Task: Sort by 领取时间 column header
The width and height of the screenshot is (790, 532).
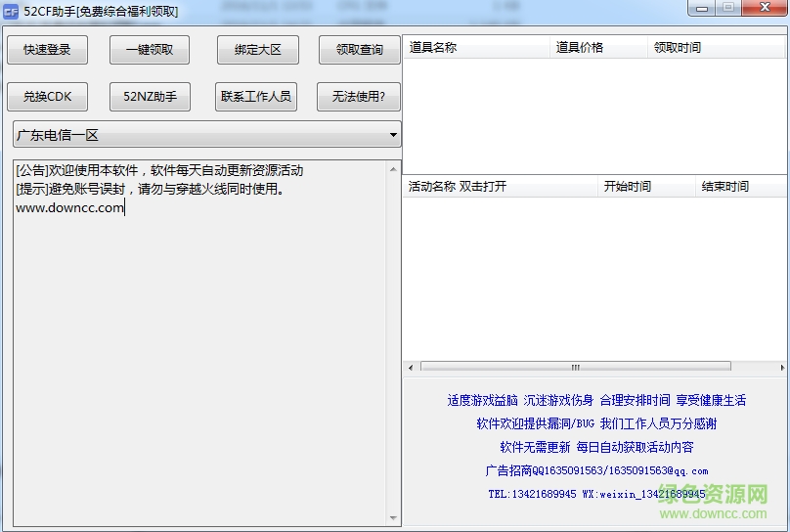Action: click(x=717, y=47)
